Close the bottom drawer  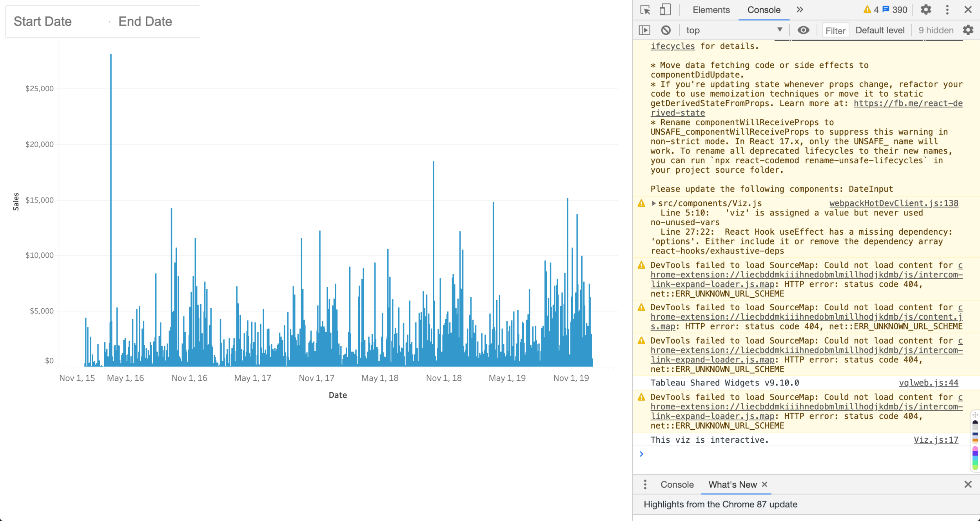(968, 485)
